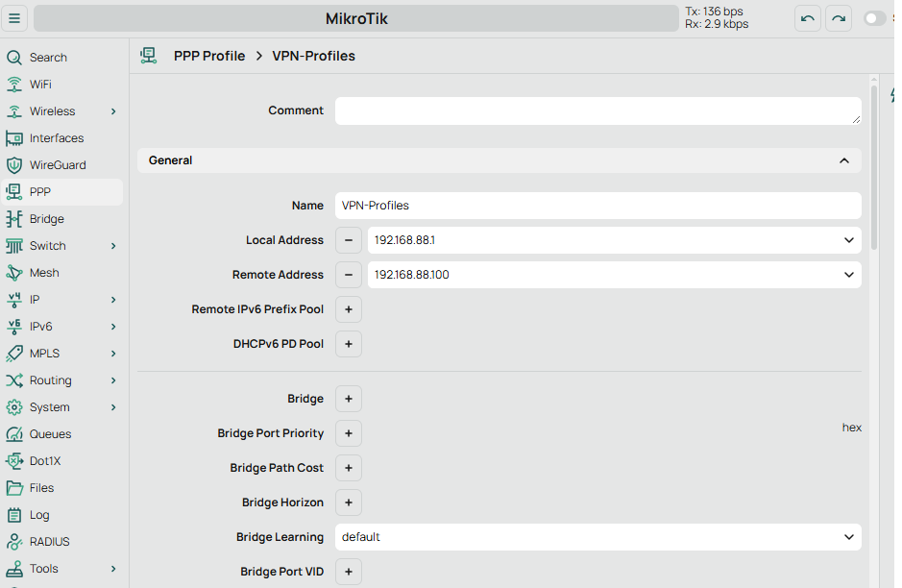Click the Search magnifier icon
Screen dimensions: 902x588
click(x=13, y=58)
